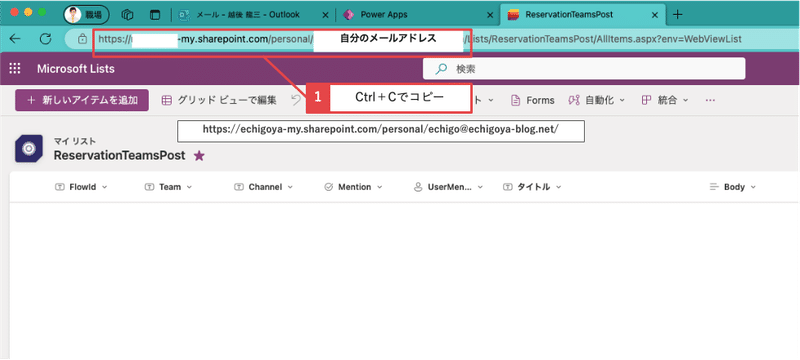Image resolution: width=800 pixels, height=360 pixels.
Task: Click the undo arrow icon
Action: click(296, 100)
